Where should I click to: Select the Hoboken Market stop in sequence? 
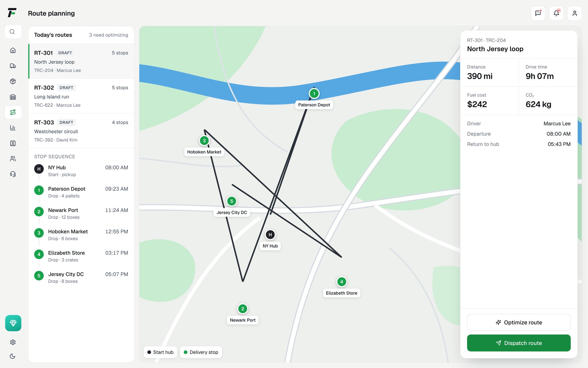click(81, 235)
